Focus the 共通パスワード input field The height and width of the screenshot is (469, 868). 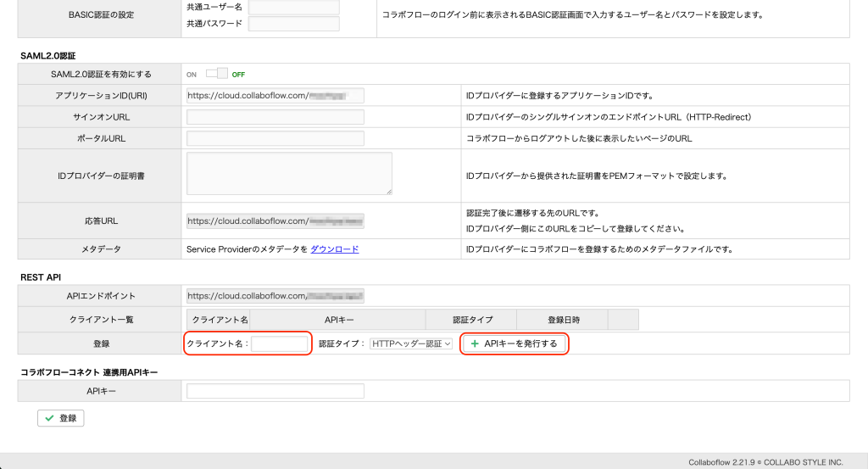tap(293, 24)
